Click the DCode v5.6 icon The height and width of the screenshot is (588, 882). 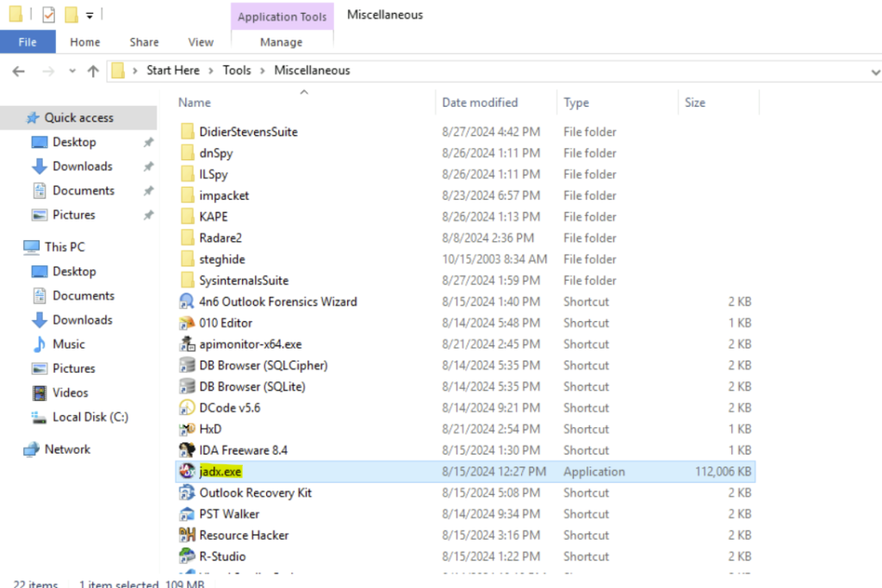187,408
